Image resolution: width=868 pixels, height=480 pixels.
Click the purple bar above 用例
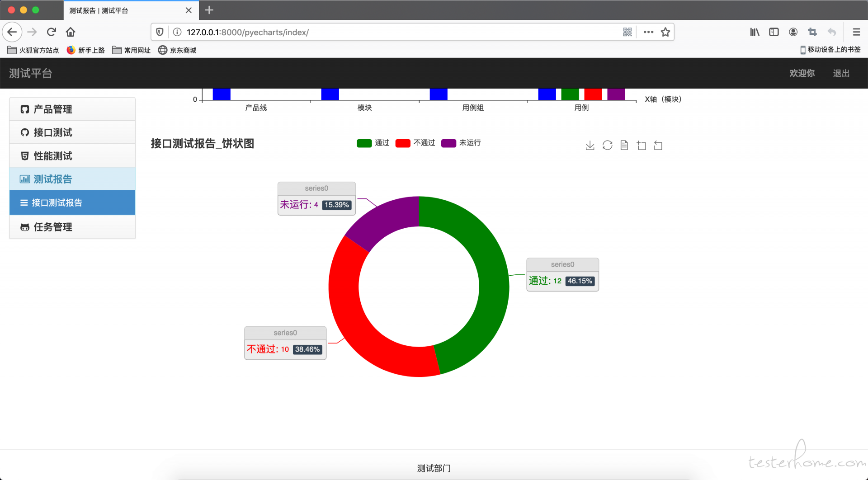coord(616,94)
